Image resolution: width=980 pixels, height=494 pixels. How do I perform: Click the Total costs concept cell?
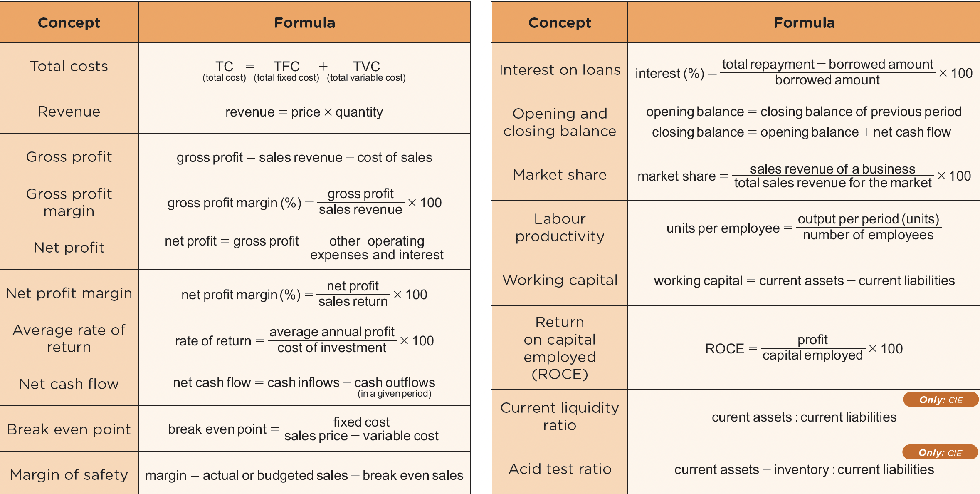coord(69,66)
